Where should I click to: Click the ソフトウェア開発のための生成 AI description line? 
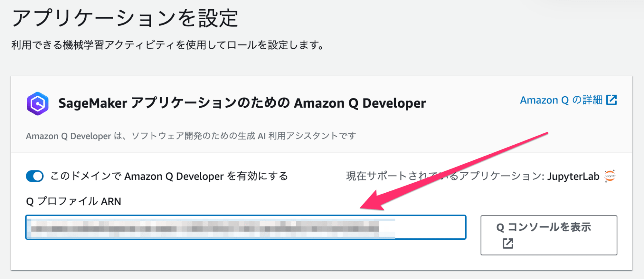[x=191, y=136]
